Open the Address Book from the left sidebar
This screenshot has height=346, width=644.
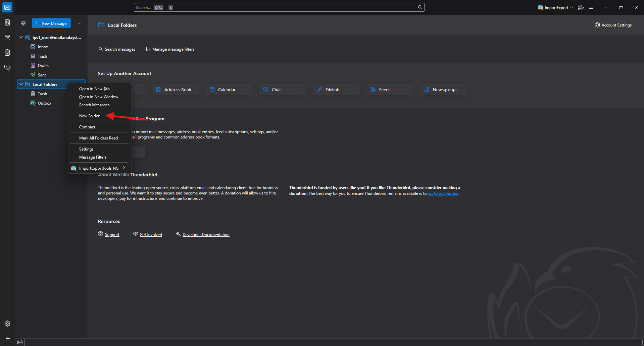7,22
